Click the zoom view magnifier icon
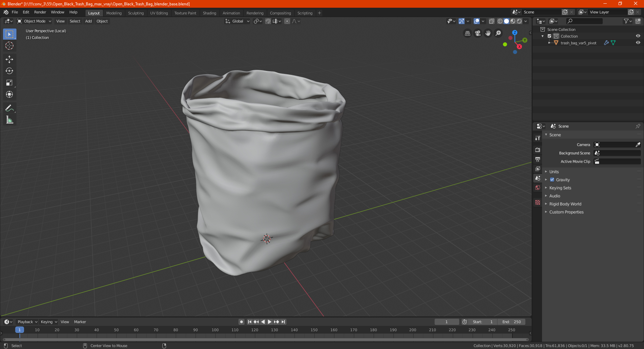Screen dimensions: 644x349 (498, 33)
